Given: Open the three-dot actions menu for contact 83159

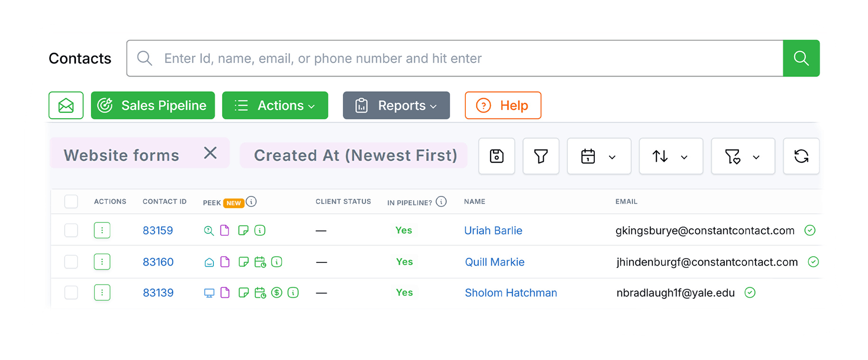Looking at the screenshot, I should (102, 231).
